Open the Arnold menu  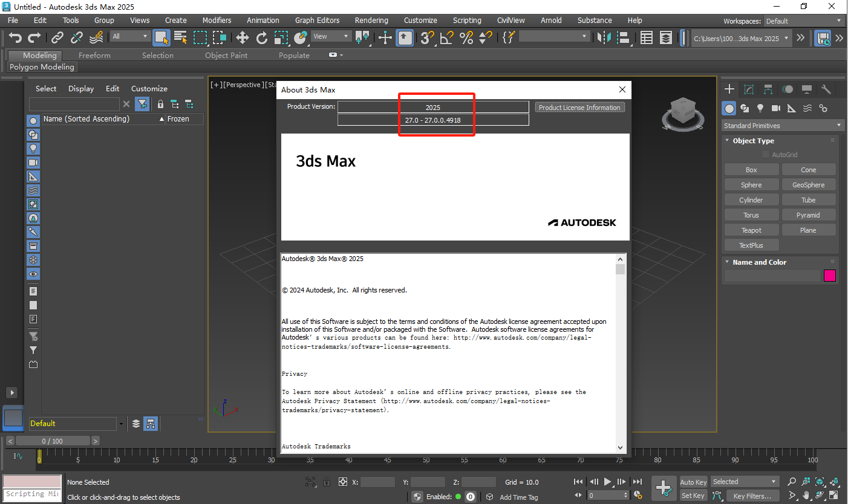(551, 21)
